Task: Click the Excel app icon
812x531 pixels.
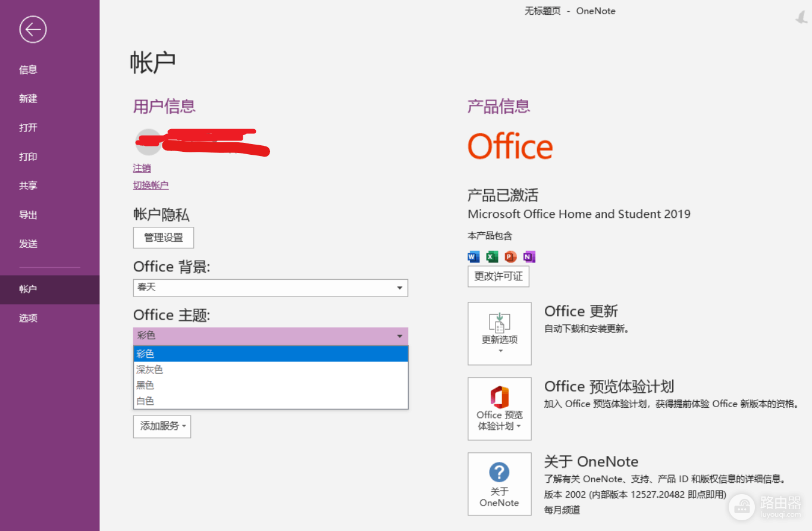Action: point(492,257)
